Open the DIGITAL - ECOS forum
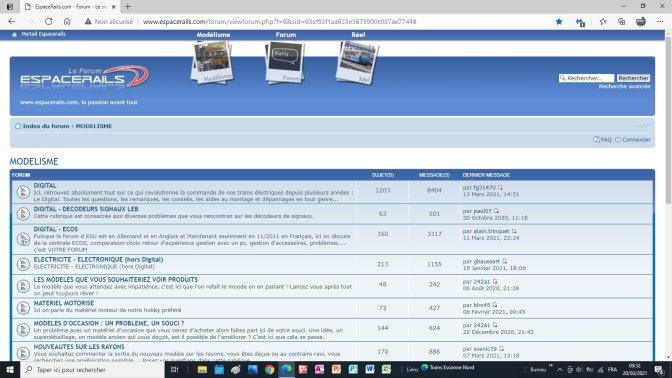Screen dimensions: 672x378 (x=56, y=229)
